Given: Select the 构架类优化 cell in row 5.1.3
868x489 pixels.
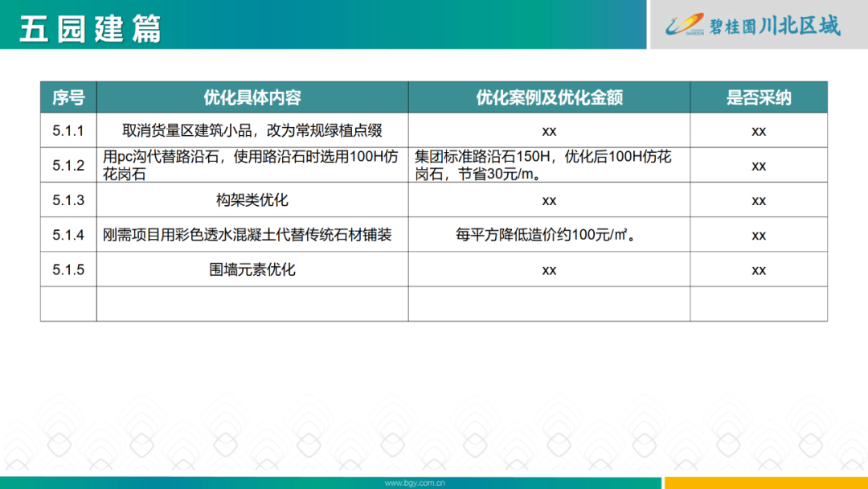Looking at the screenshot, I should click(x=252, y=200).
